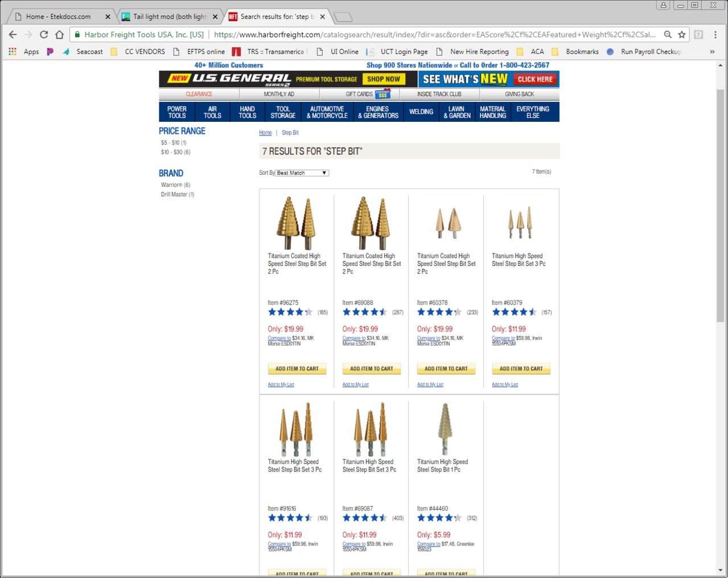Open the Apps grid shortcut

(23, 51)
